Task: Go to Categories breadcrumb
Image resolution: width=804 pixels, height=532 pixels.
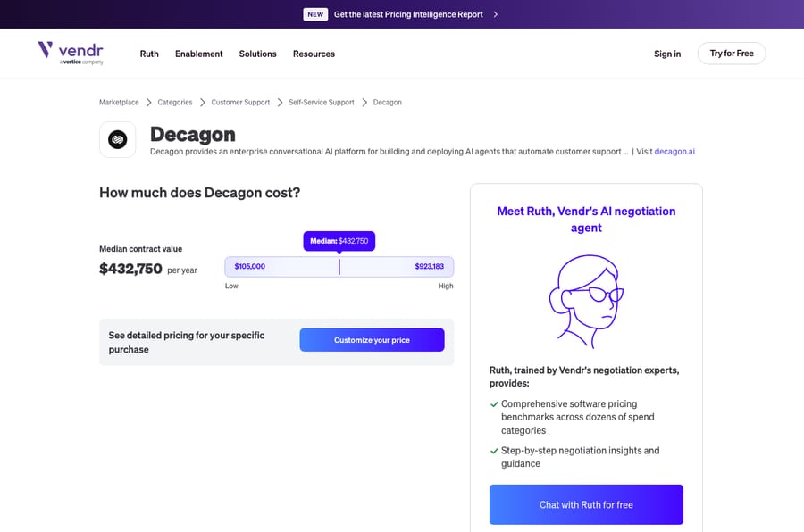Action: click(175, 102)
